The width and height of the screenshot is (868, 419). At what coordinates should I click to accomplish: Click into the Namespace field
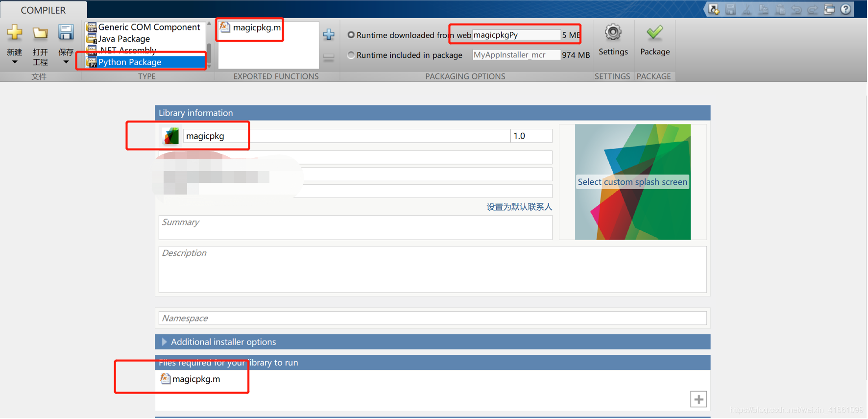(433, 318)
